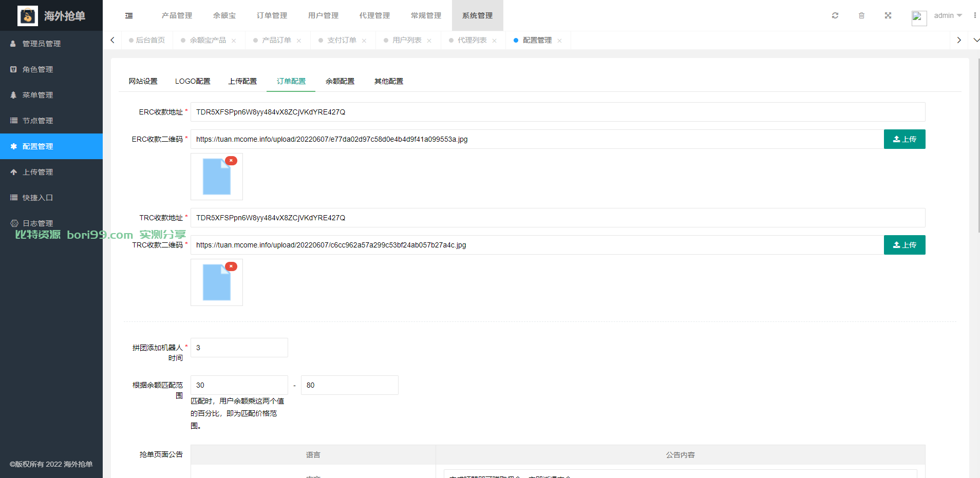The width and height of the screenshot is (980, 478).
Task: Open 角色管理 in sidebar
Action: pyautogui.click(x=51, y=69)
